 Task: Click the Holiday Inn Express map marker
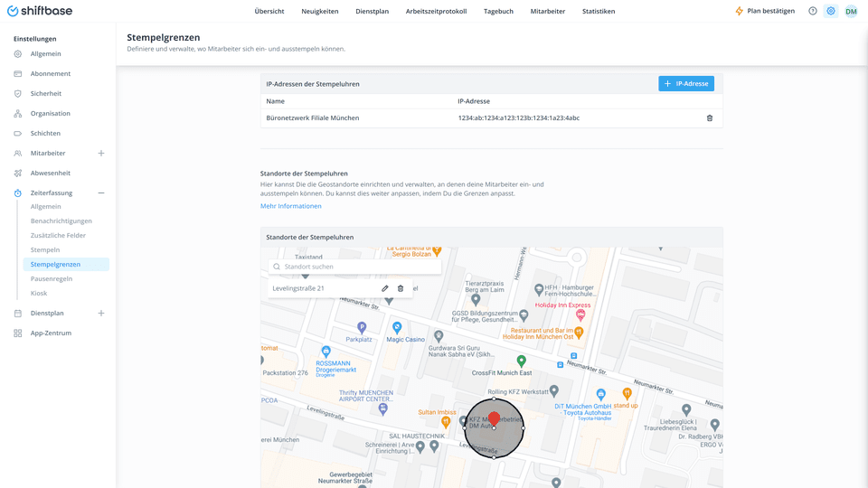(x=580, y=315)
